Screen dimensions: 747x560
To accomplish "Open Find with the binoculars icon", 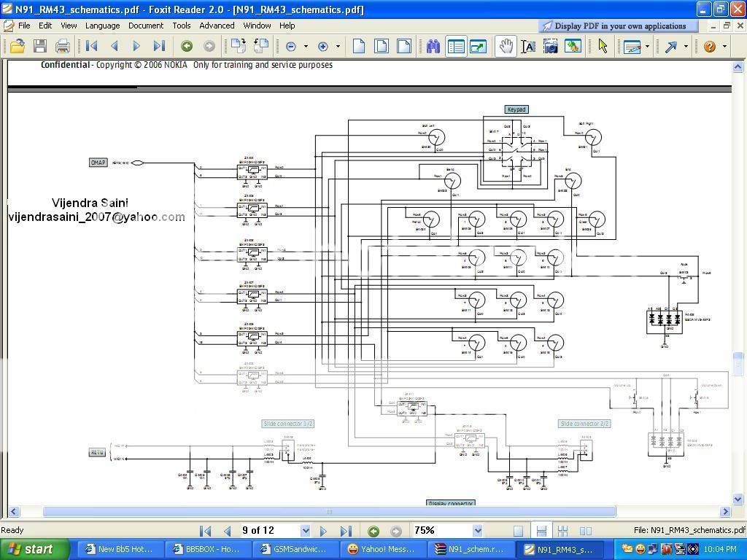I will pos(433,46).
